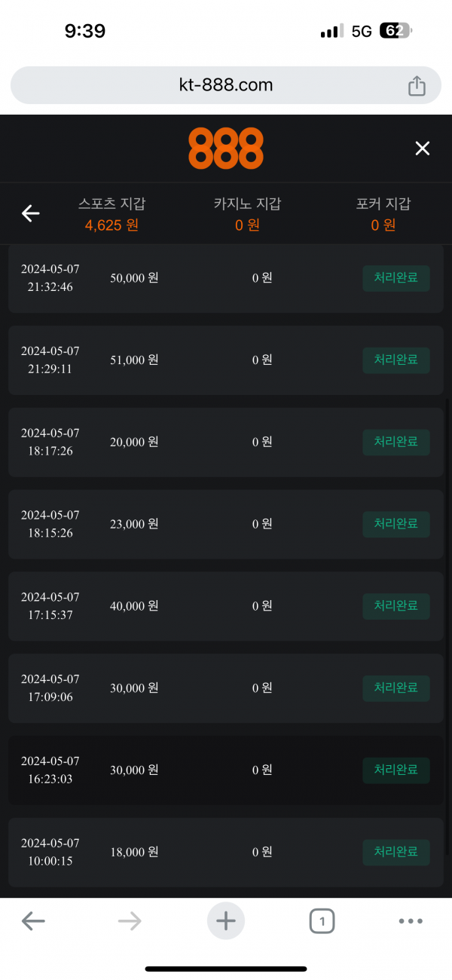Tap 처리완료 badge on 21:32:46 transaction
The width and height of the screenshot is (452, 980).
click(x=396, y=278)
